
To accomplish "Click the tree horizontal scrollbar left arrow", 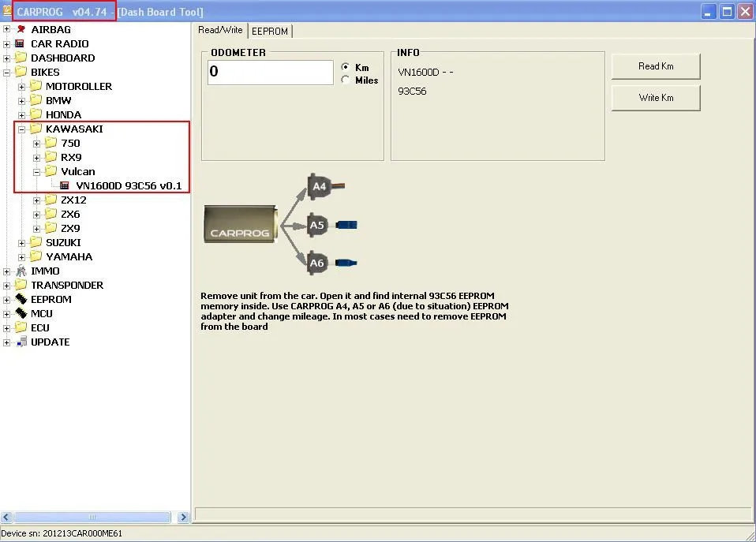I will click(6, 517).
